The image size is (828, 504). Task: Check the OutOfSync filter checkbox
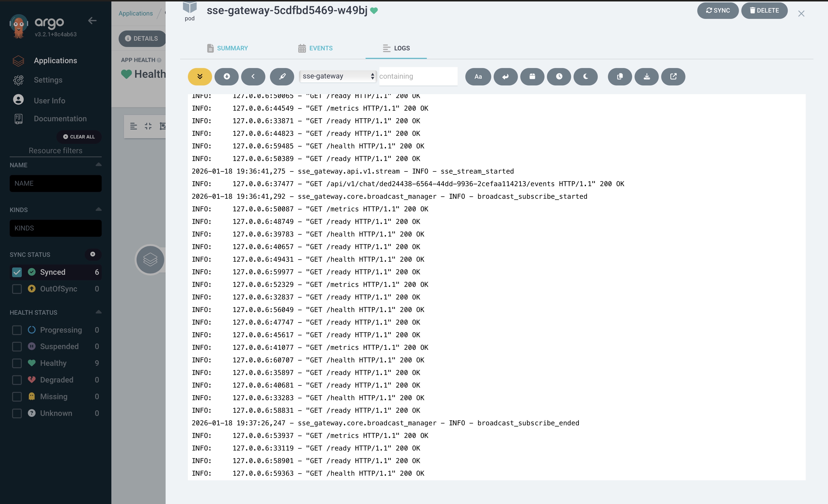point(17,289)
